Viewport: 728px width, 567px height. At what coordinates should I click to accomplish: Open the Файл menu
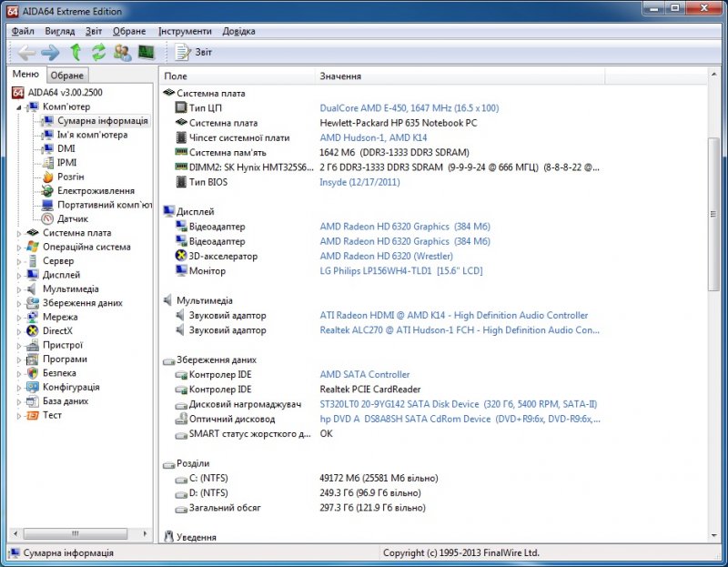(x=23, y=30)
